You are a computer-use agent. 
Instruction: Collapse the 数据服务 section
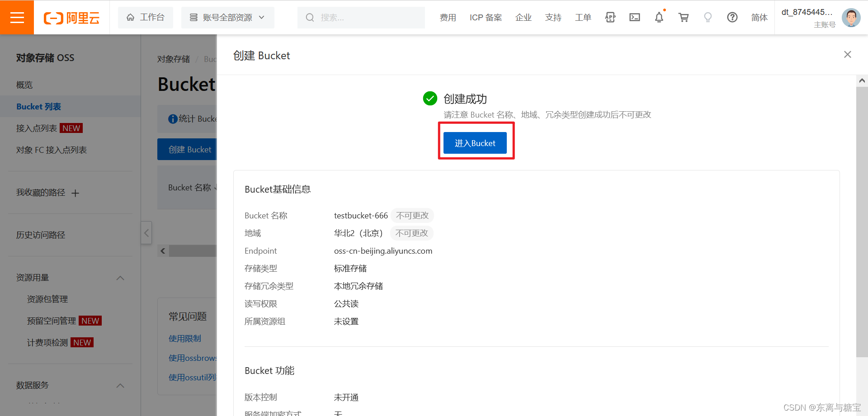[120, 385]
